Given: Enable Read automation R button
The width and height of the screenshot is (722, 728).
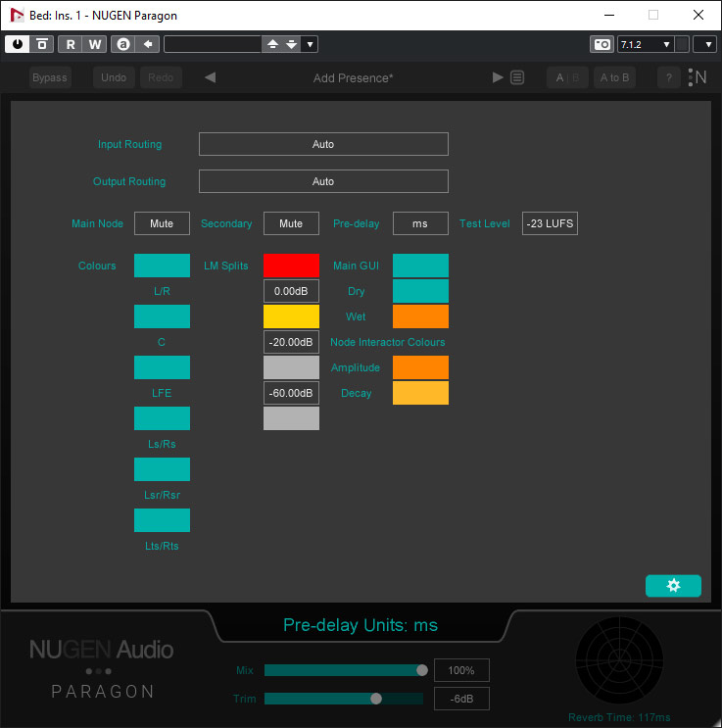Looking at the screenshot, I should [x=71, y=44].
